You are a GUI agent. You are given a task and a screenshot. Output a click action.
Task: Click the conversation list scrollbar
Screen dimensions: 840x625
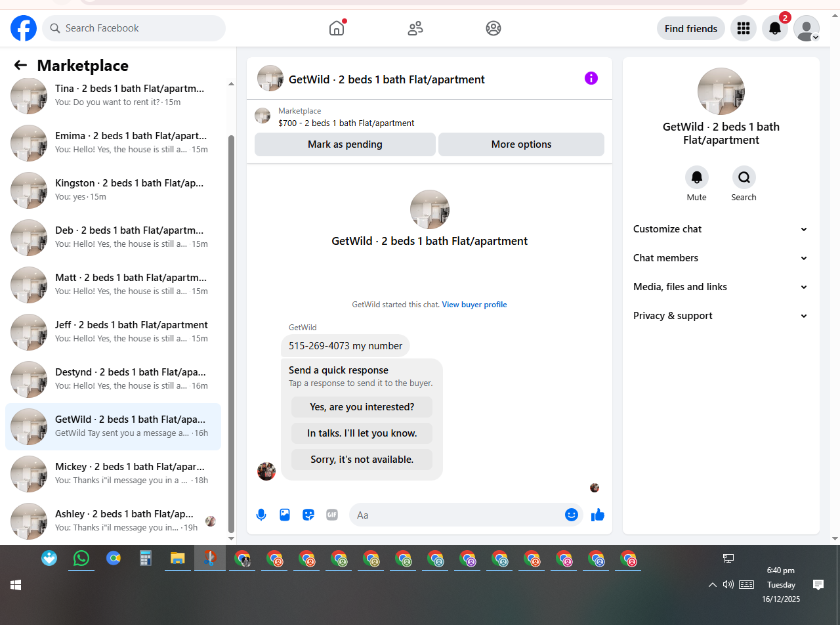(x=231, y=334)
